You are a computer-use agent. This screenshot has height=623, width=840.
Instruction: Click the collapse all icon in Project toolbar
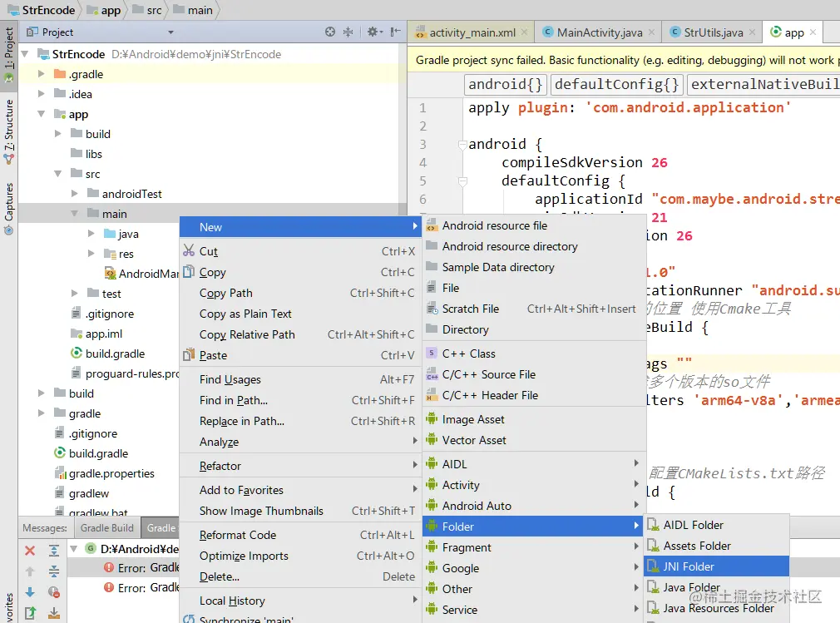[348, 32]
